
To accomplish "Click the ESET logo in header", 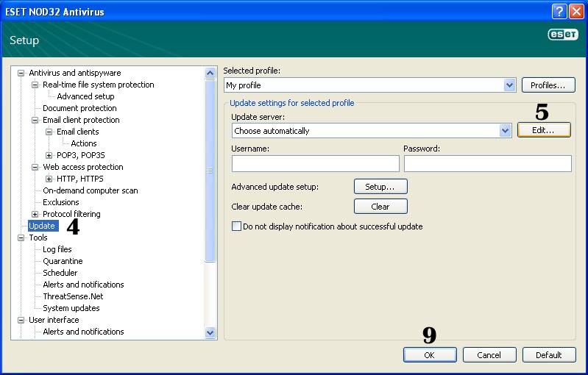I will pyautogui.click(x=563, y=35).
